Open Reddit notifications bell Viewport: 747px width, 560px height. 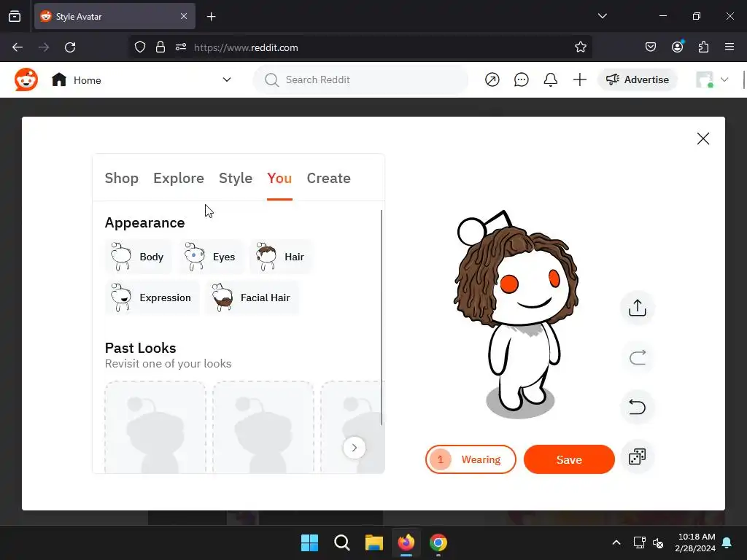point(550,79)
